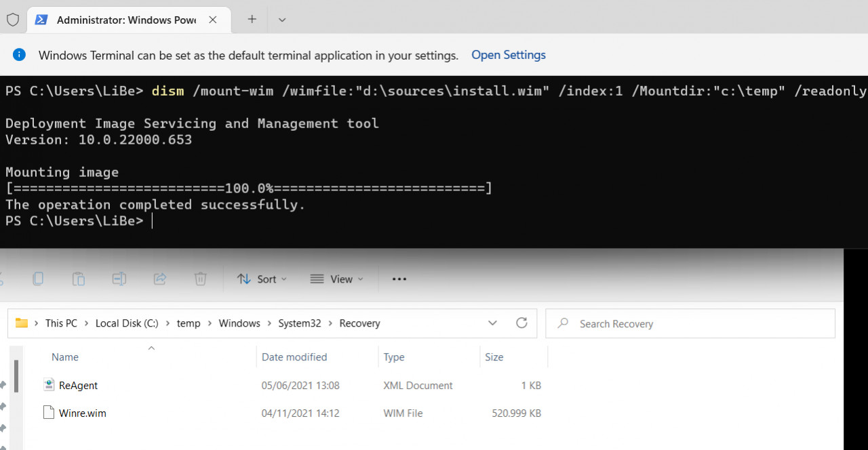The width and height of the screenshot is (868, 450).
Task: Click the Rename icon in Explorer toolbar
Action: [x=119, y=279]
